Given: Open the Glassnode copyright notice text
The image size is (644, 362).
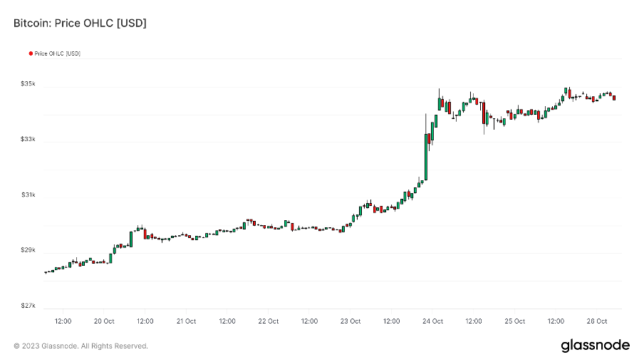Looking at the screenshot, I should (x=81, y=346).
